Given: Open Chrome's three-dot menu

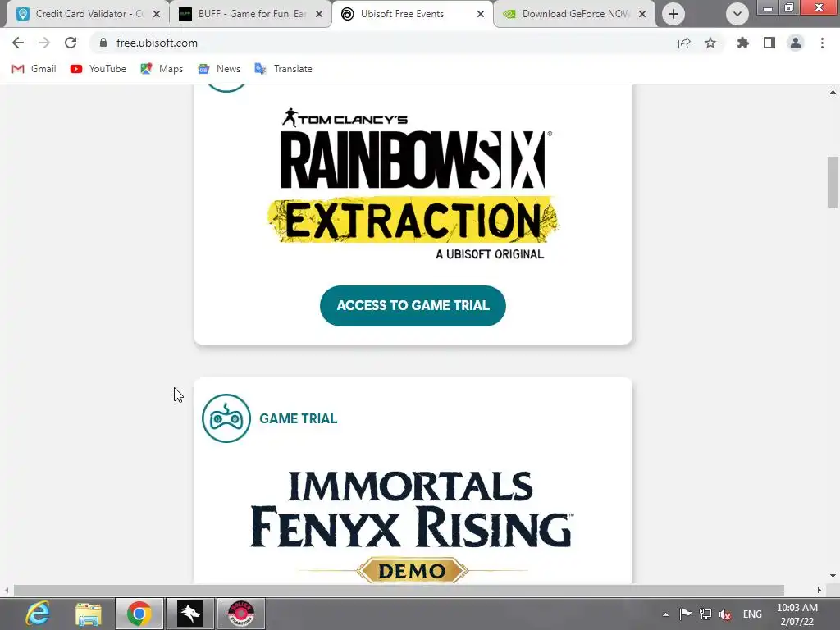Looking at the screenshot, I should [x=822, y=43].
